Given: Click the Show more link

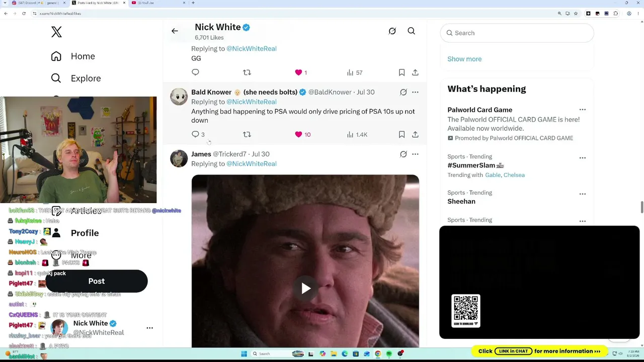Looking at the screenshot, I should [464, 59].
